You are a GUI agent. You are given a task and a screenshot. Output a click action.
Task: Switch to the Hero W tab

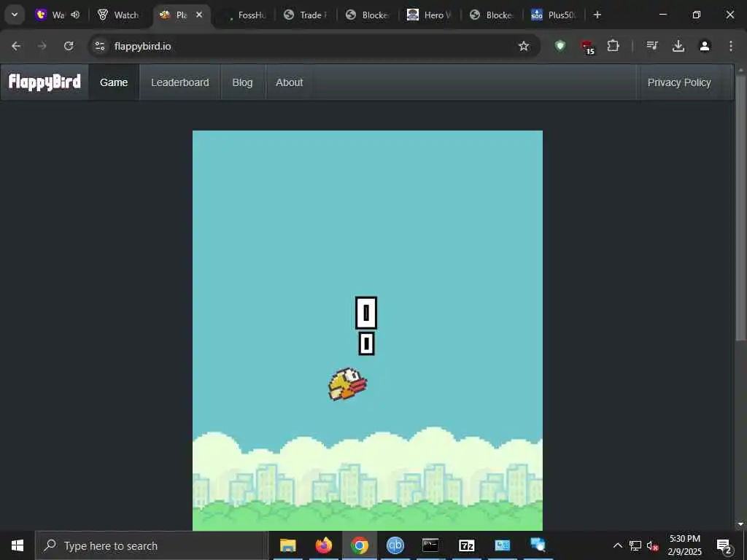tap(430, 15)
